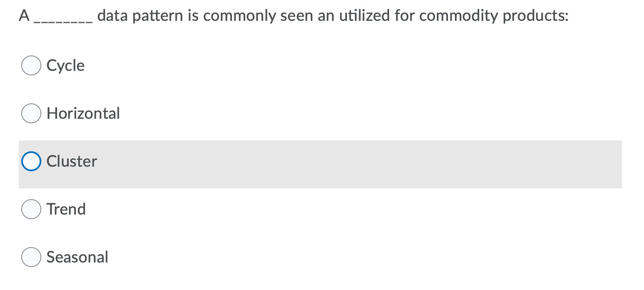Click the Seasonal option label text

(77, 257)
